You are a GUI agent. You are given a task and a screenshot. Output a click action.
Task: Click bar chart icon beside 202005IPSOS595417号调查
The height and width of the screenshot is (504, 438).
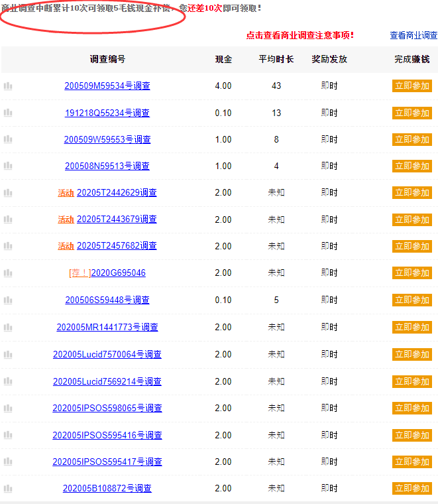coord(8,462)
